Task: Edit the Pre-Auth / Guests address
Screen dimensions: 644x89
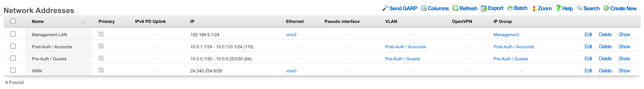Action: [x=588, y=59]
